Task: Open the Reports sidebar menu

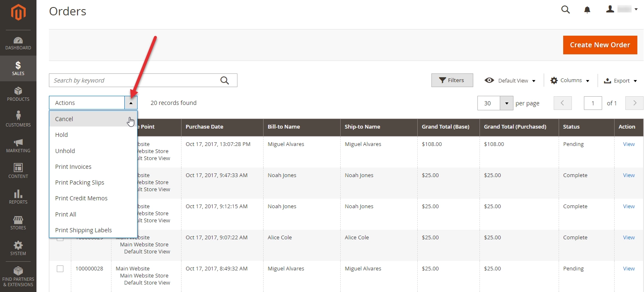Action: 18,197
